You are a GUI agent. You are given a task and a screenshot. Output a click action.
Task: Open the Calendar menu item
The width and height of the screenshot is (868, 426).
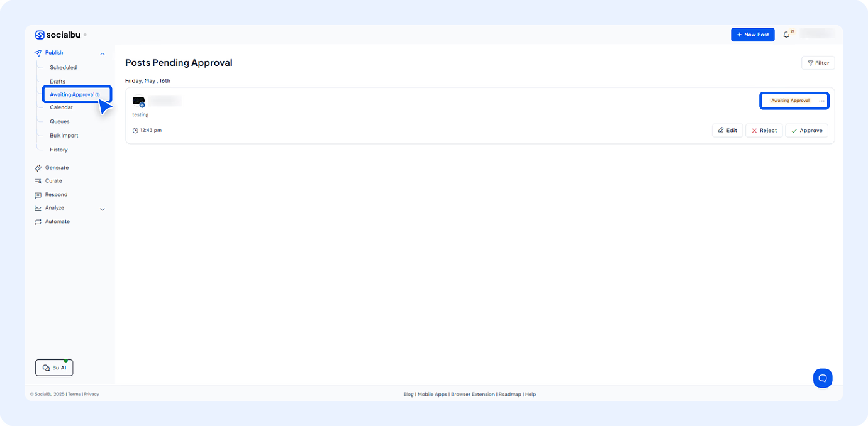[x=61, y=107]
